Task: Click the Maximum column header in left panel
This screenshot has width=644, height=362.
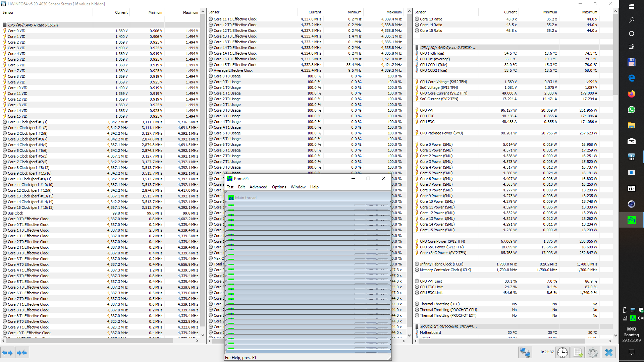Action: point(190,12)
